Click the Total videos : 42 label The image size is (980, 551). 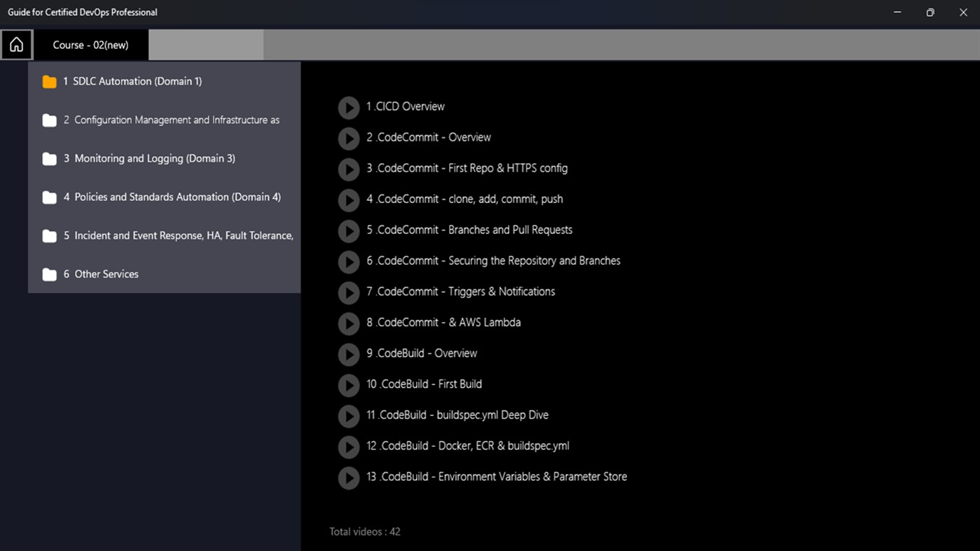pos(365,531)
